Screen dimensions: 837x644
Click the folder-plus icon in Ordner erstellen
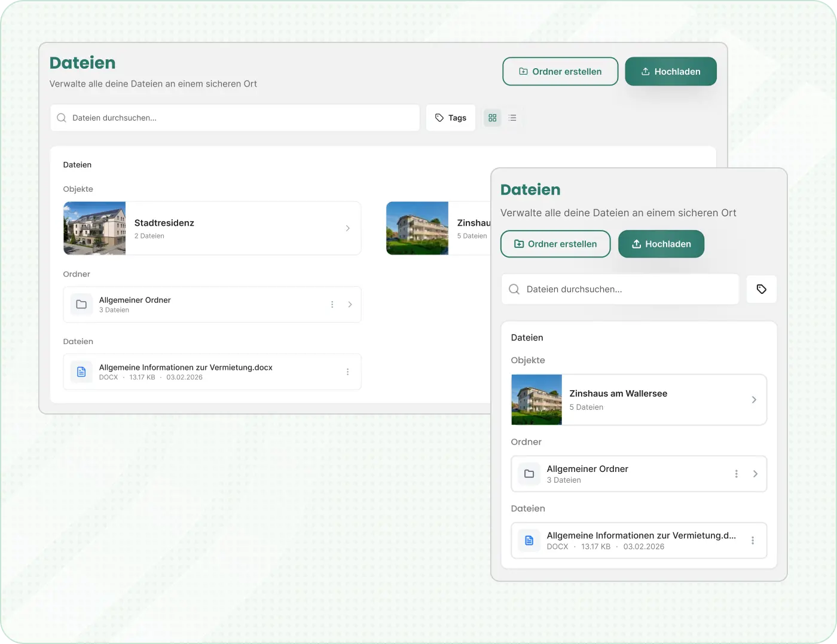521,71
